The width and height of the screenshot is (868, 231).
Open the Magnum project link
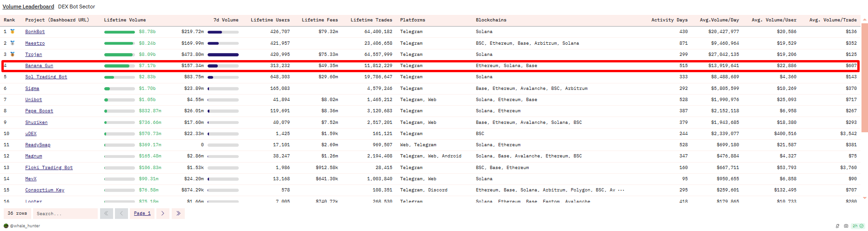pyautogui.click(x=34, y=156)
